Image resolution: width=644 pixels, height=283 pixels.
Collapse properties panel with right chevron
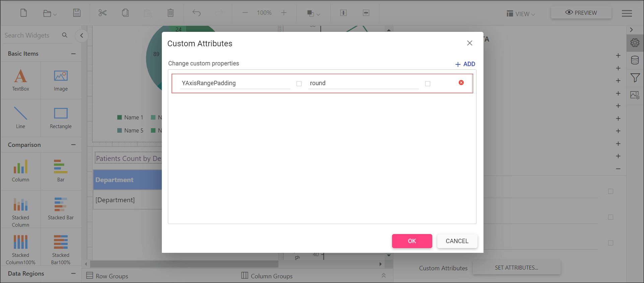coord(631,30)
